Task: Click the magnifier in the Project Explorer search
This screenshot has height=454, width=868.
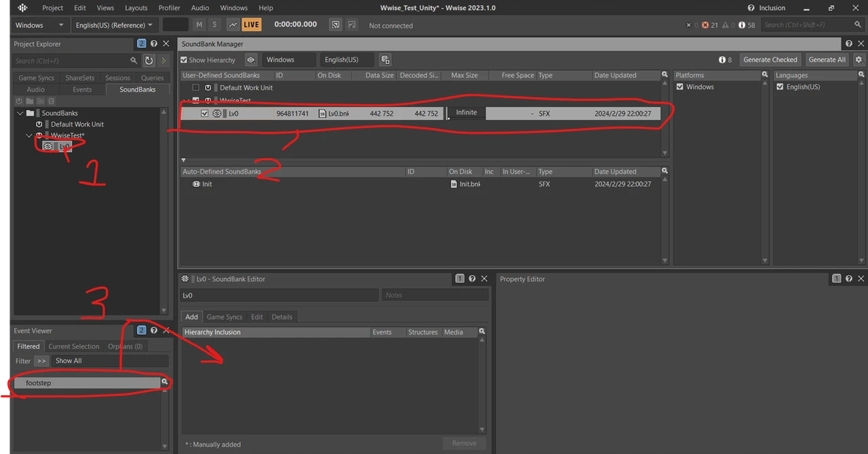Action: tap(133, 60)
